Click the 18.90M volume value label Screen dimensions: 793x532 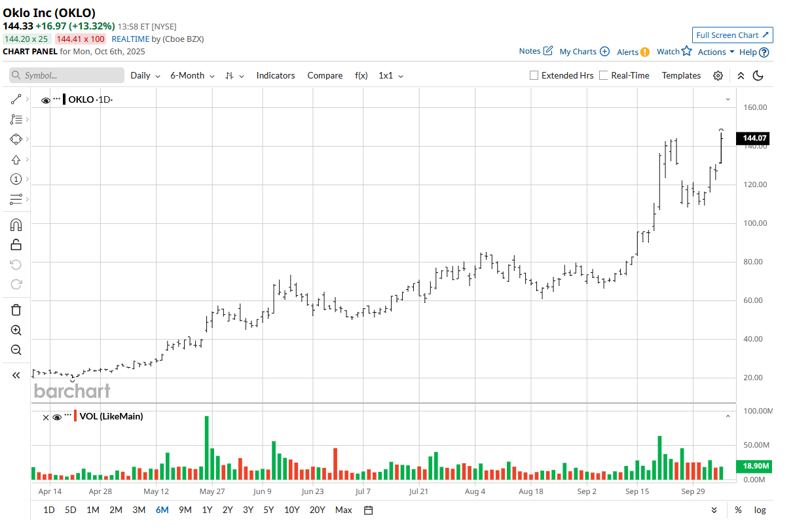pyautogui.click(x=754, y=467)
